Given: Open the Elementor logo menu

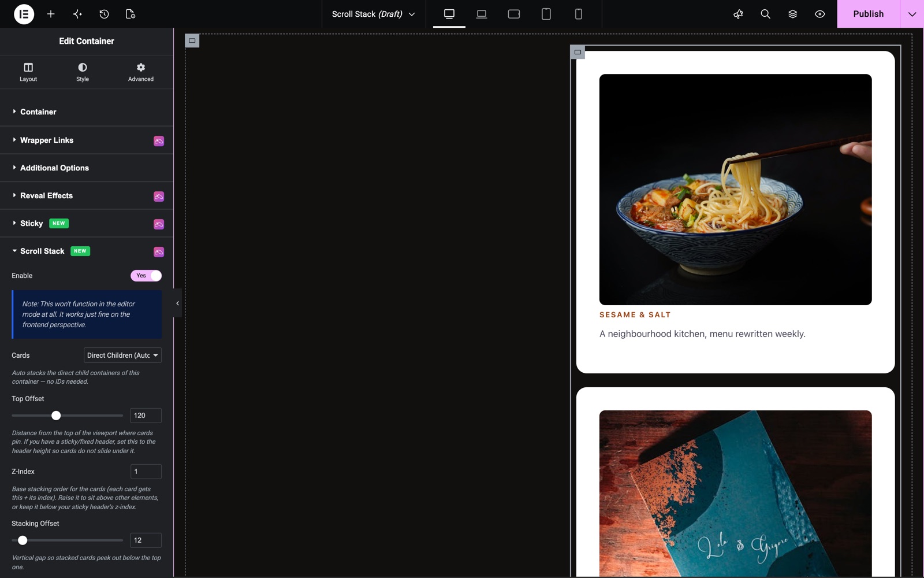Looking at the screenshot, I should click(x=24, y=14).
